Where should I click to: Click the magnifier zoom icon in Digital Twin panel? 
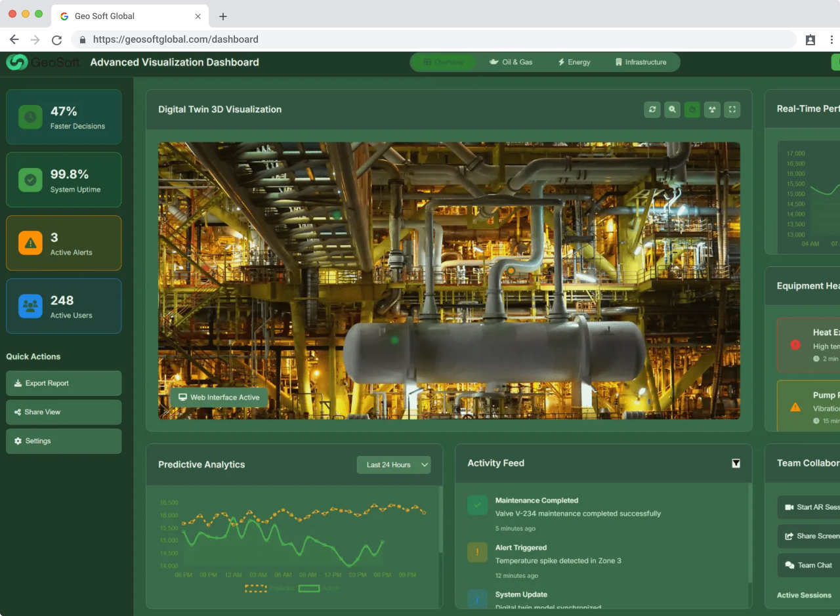click(x=672, y=110)
